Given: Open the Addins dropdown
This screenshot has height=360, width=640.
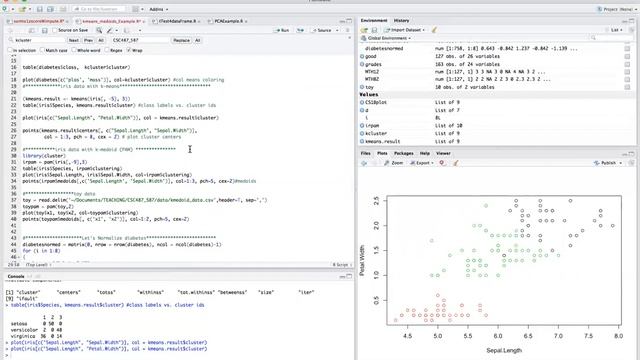Looking at the screenshot, I should (158, 9).
